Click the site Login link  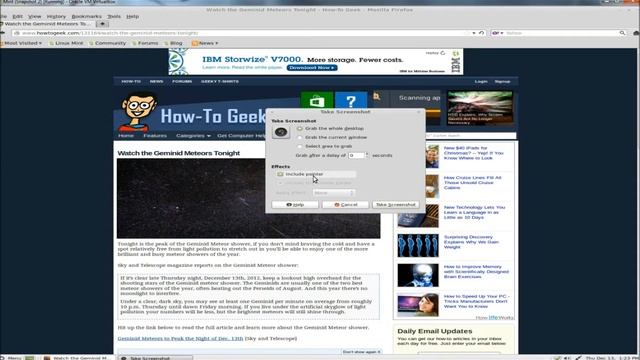(481, 81)
